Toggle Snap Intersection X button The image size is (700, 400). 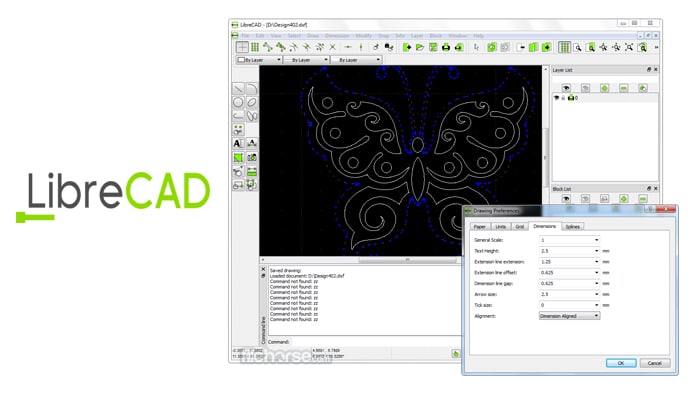[333, 47]
